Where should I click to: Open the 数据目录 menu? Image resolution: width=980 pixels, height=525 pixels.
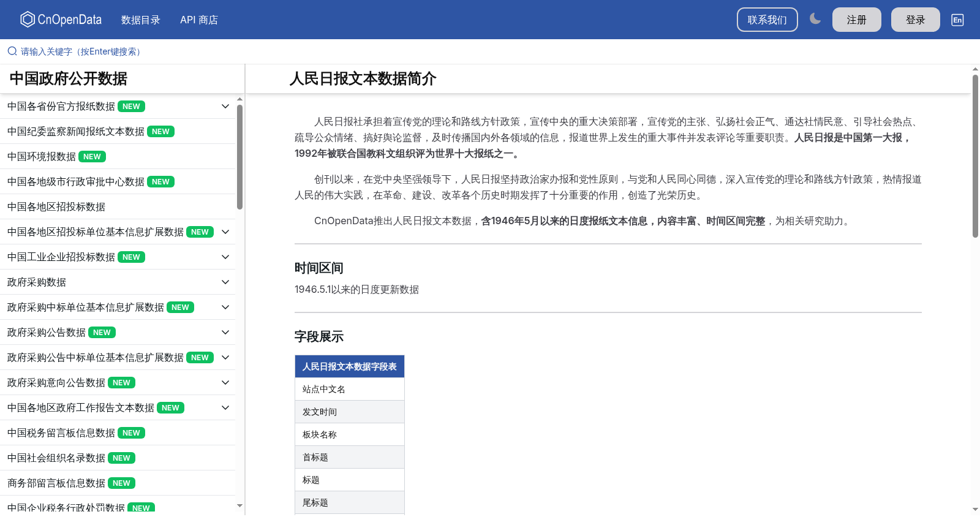[141, 20]
